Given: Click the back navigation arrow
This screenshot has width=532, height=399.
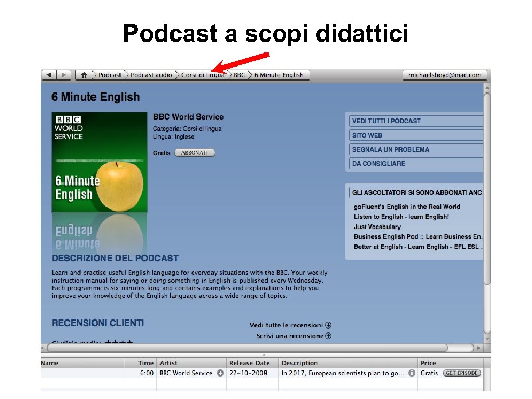Looking at the screenshot, I should coord(49,75).
